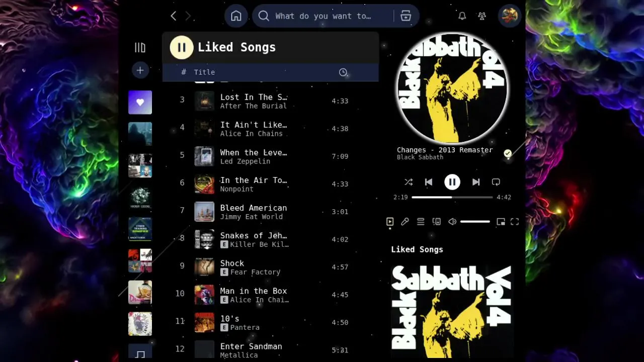Open the queue icon in player controls

click(x=421, y=222)
